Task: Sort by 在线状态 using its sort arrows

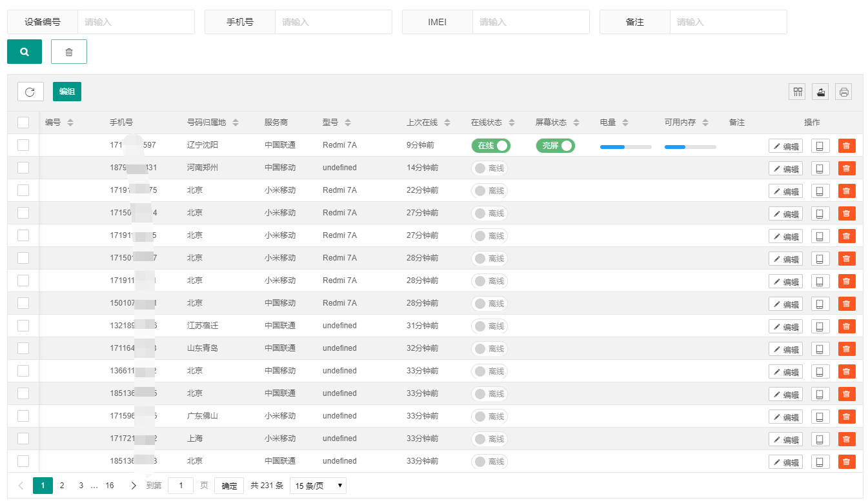Action: point(512,123)
